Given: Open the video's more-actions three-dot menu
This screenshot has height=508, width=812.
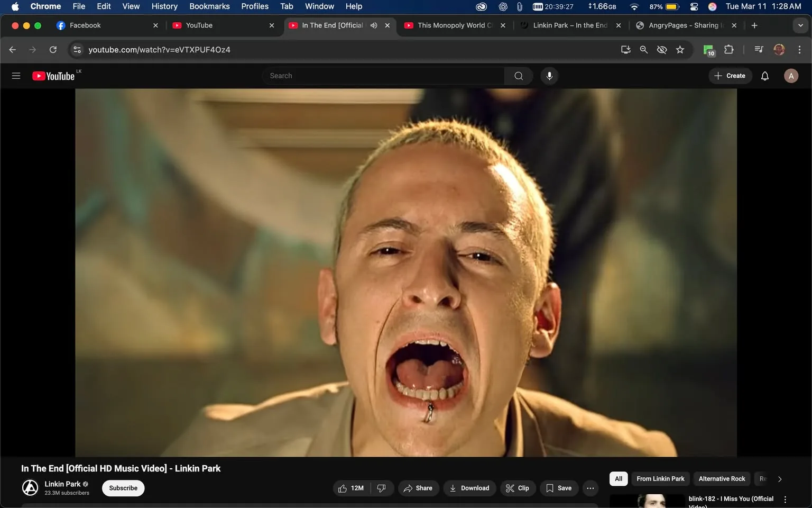Looking at the screenshot, I should (590, 488).
